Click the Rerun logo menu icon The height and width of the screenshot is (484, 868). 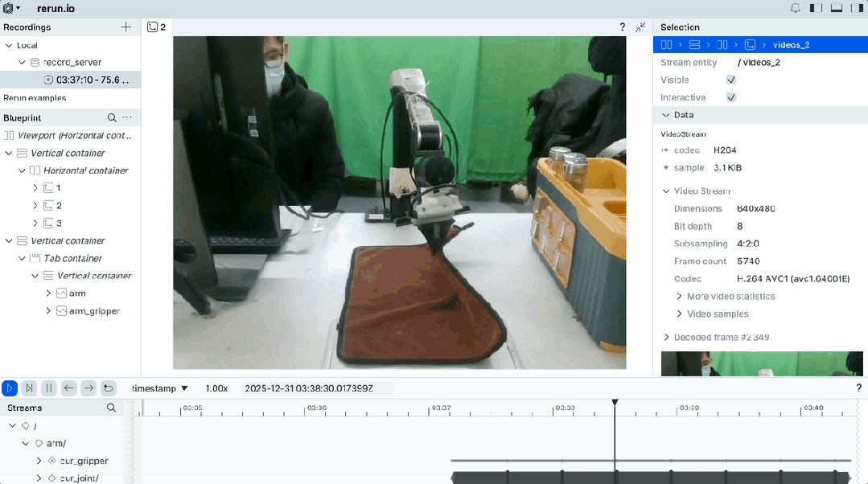pyautogui.click(x=8, y=7)
